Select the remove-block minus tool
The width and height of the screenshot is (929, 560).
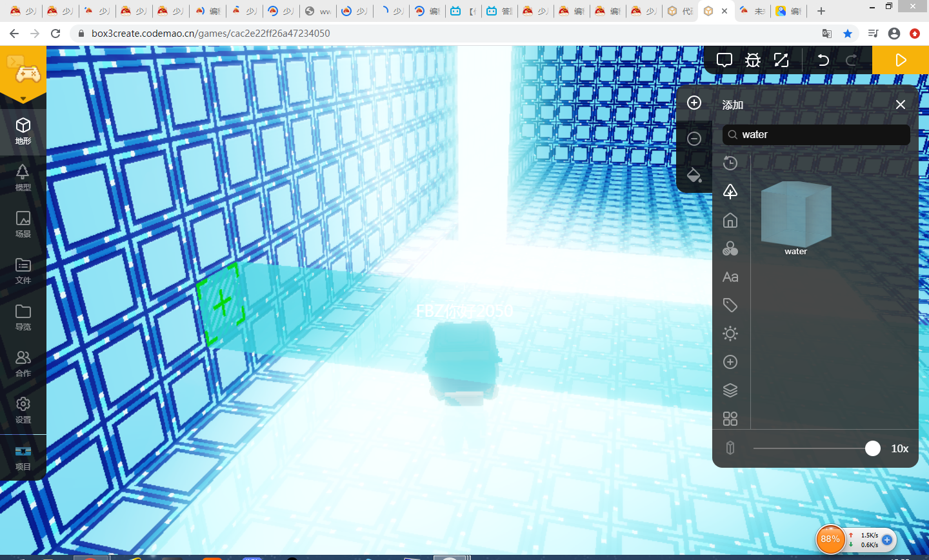click(x=694, y=139)
